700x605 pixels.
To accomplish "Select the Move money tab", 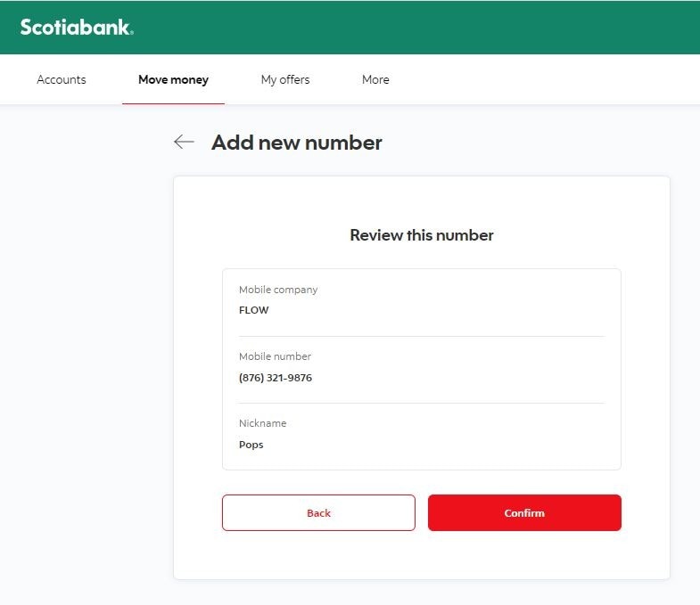I will (173, 79).
